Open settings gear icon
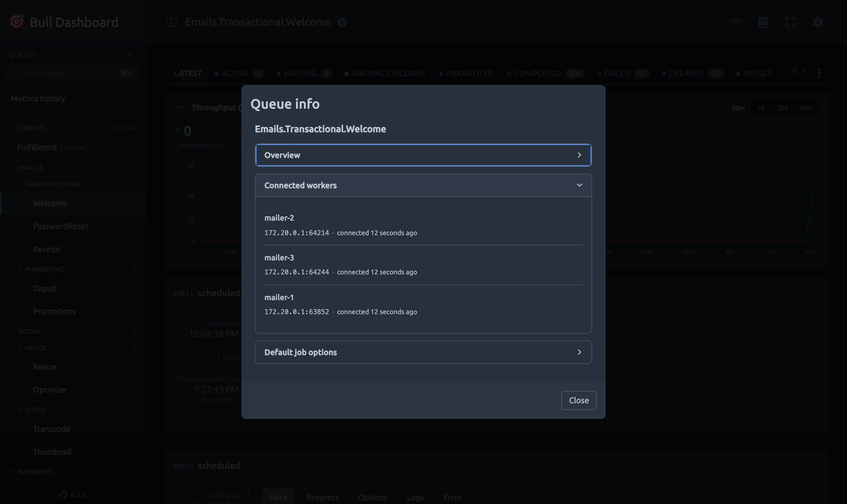 pyautogui.click(x=818, y=22)
